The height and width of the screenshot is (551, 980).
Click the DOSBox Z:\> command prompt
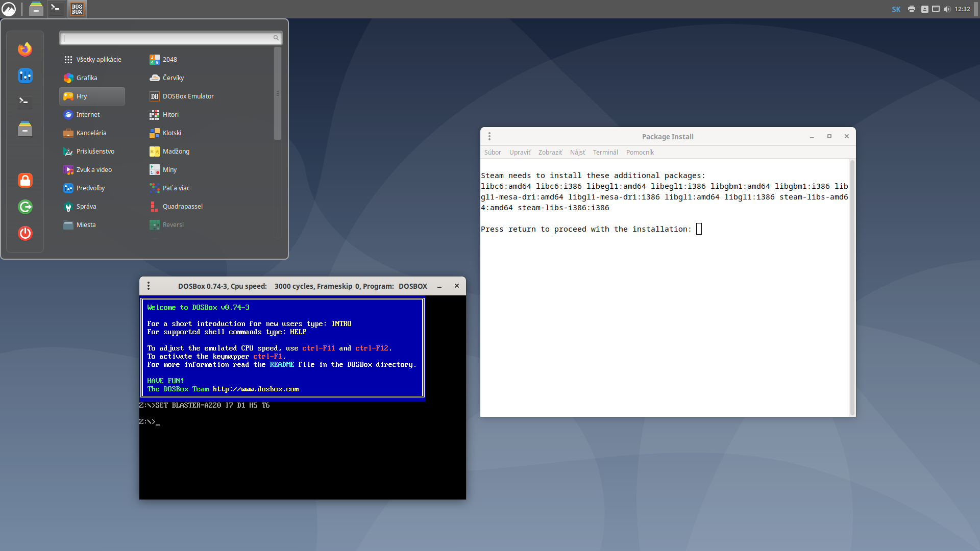pos(149,422)
